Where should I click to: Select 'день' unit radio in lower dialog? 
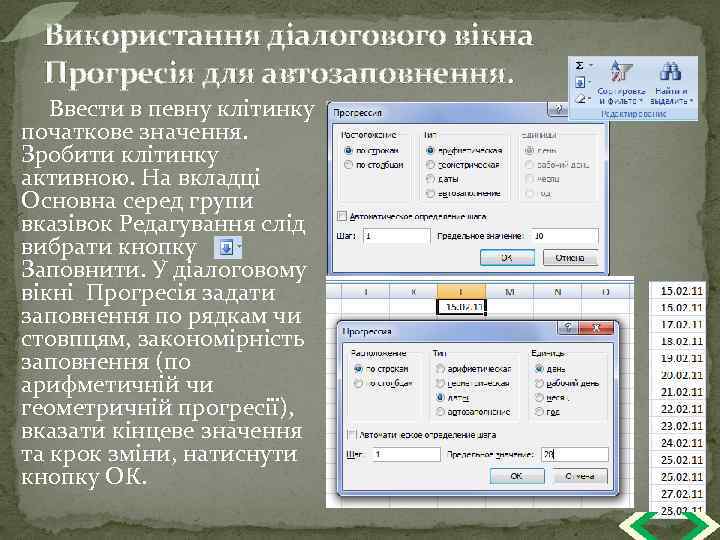tap(540, 369)
